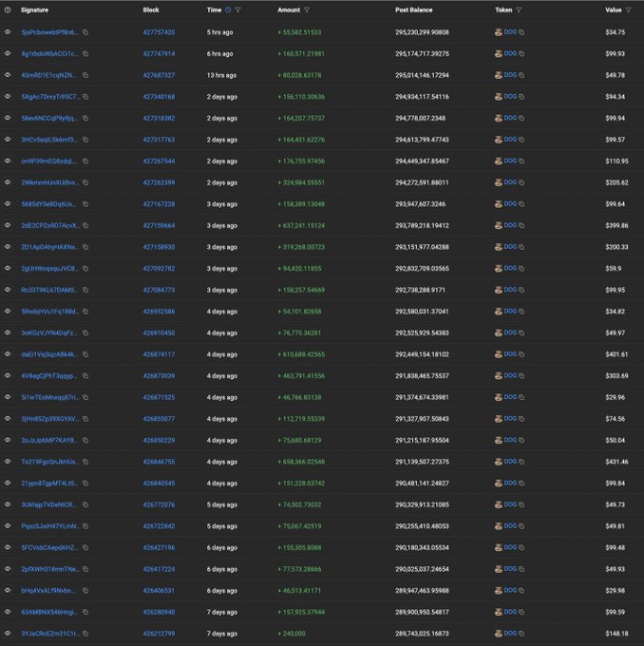Open transaction signature 5jaPcbowebtPf8n6...
The height and width of the screenshot is (646, 644).
(49, 32)
